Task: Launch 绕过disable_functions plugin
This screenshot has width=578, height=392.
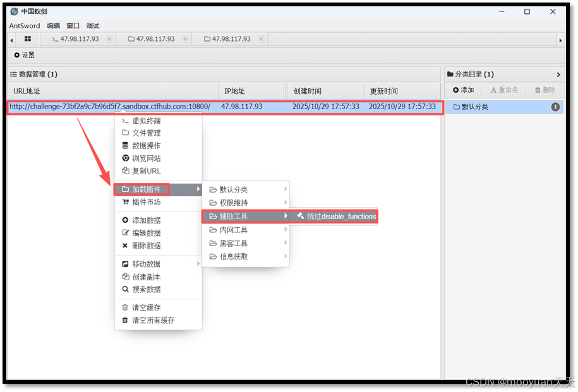Action: tap(334, 217)
